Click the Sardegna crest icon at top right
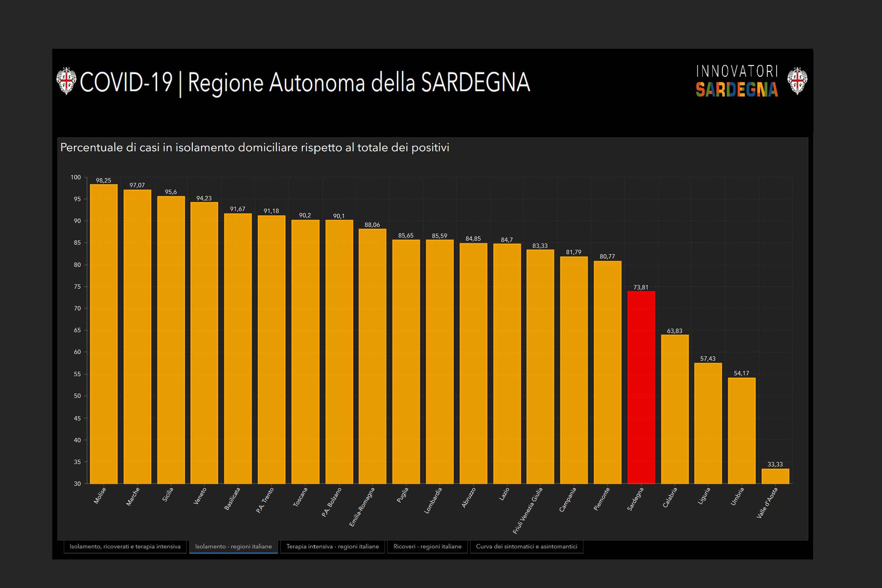Screen dimensions: 882x588 click(797, 81)
